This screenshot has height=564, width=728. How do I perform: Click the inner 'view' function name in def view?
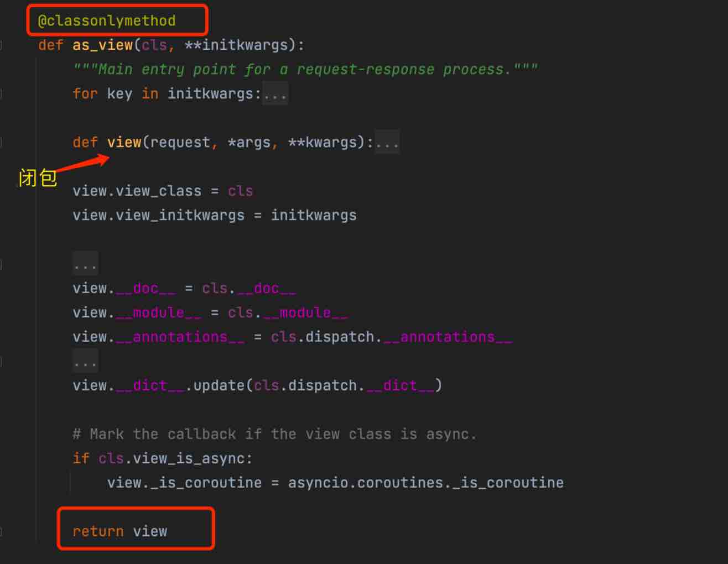(124, 143)
